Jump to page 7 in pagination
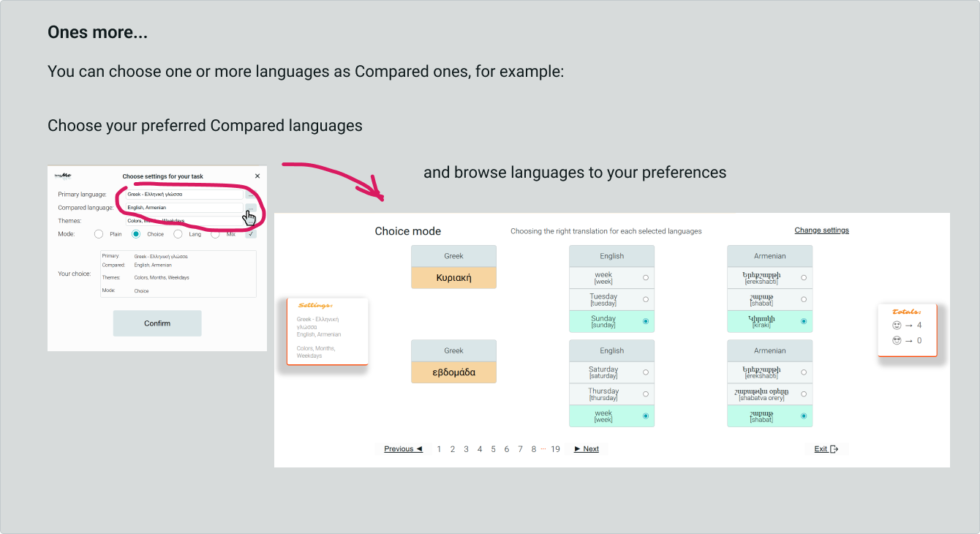The height and width of the screenshot is (534, 980). coord(520,449)
